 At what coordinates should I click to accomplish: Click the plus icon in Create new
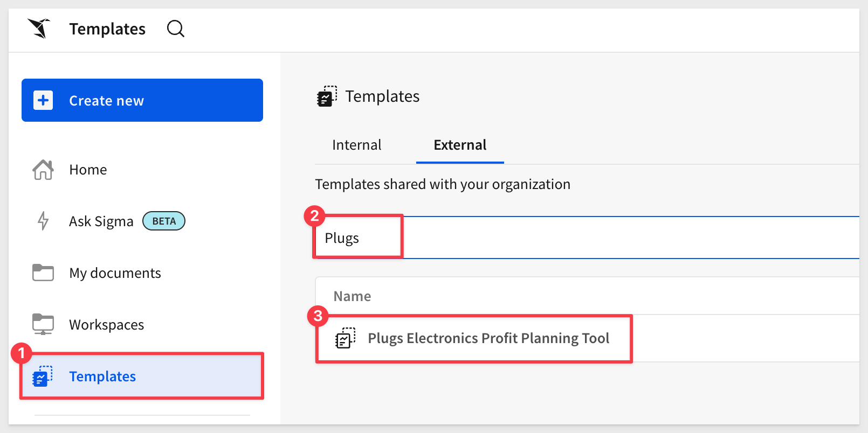tap(43, 100)
